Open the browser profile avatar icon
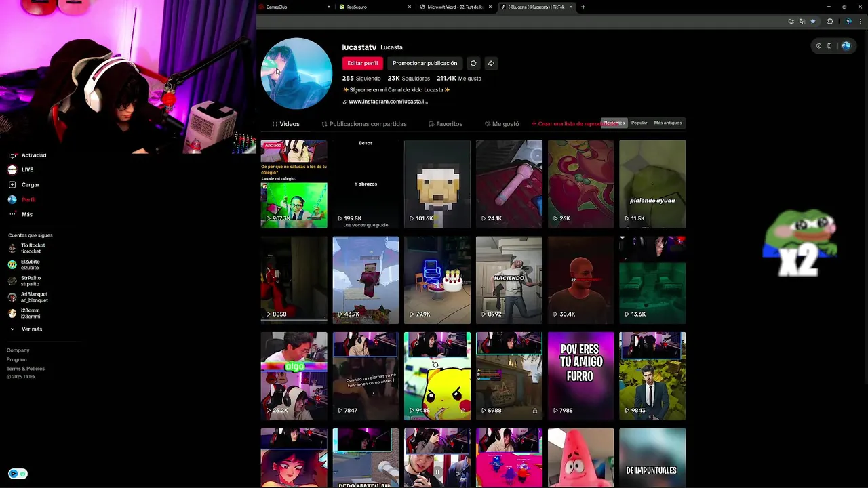This screenshot has height=488, width=868. point(848,22)
